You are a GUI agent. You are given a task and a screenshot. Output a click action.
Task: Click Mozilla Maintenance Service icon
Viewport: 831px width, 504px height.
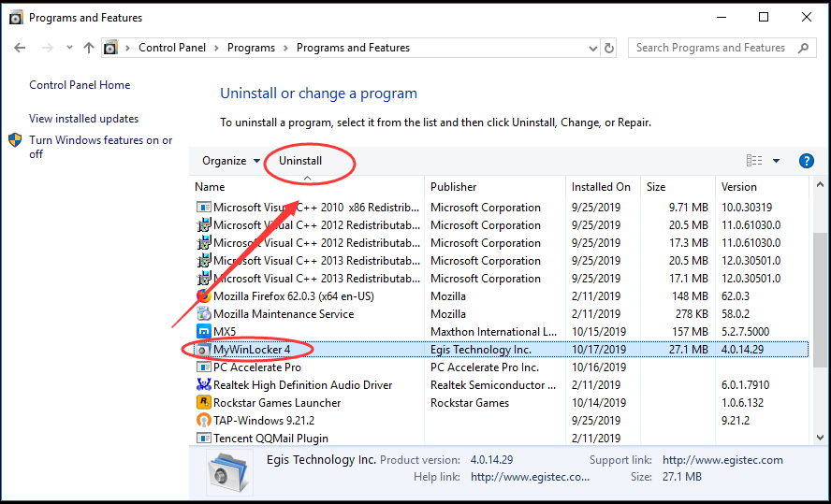pyautogui.click(x=203, y=314)
